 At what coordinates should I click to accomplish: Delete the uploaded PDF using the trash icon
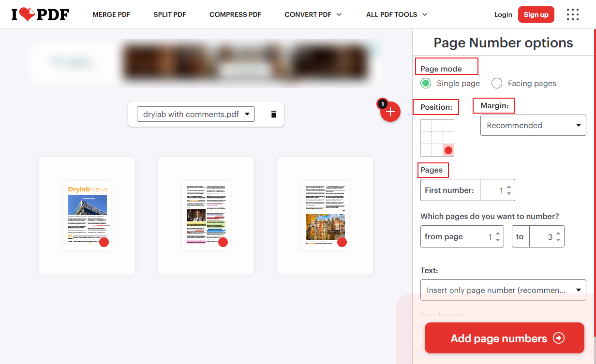(x=273, y=114)
